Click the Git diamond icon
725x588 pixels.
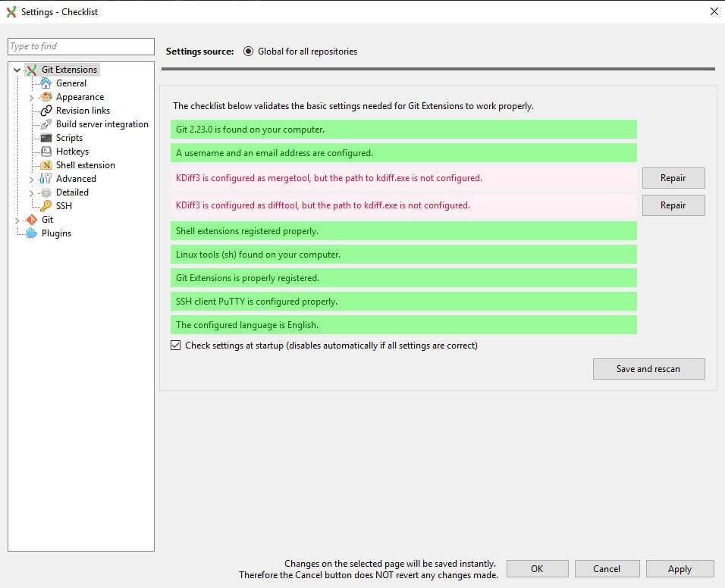(31, 220)
